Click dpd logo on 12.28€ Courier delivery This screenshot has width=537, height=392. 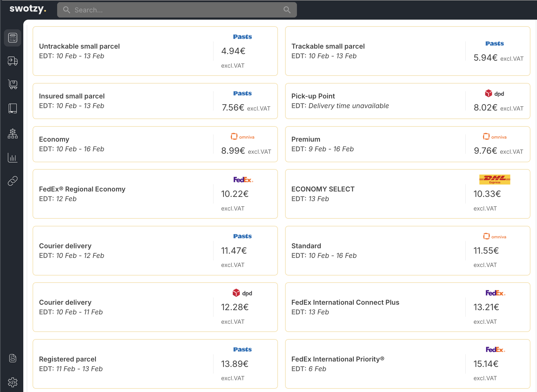[x=242, y=293]
